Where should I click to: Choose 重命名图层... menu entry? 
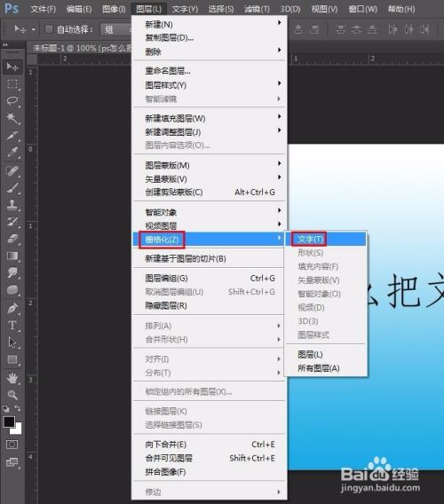point(210,71)
